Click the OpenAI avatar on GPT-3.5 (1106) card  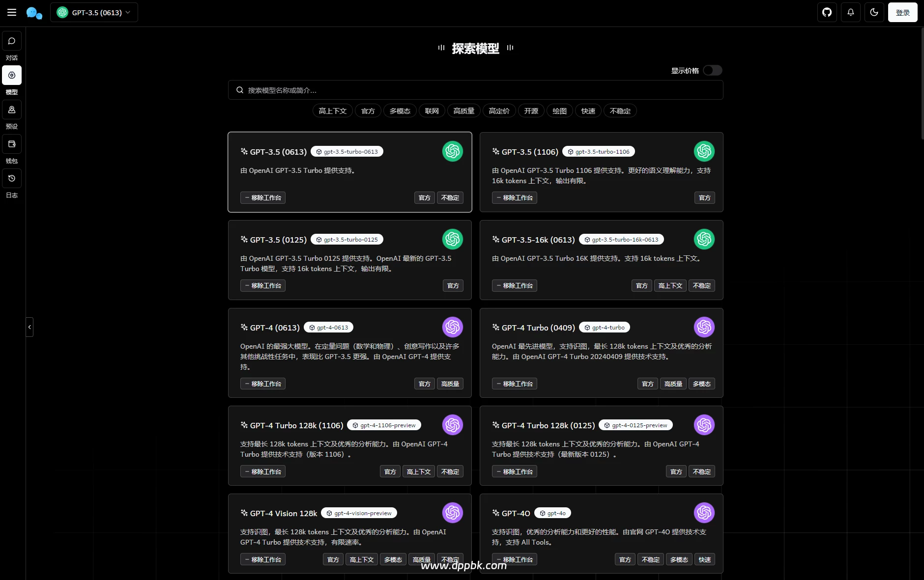704,151
